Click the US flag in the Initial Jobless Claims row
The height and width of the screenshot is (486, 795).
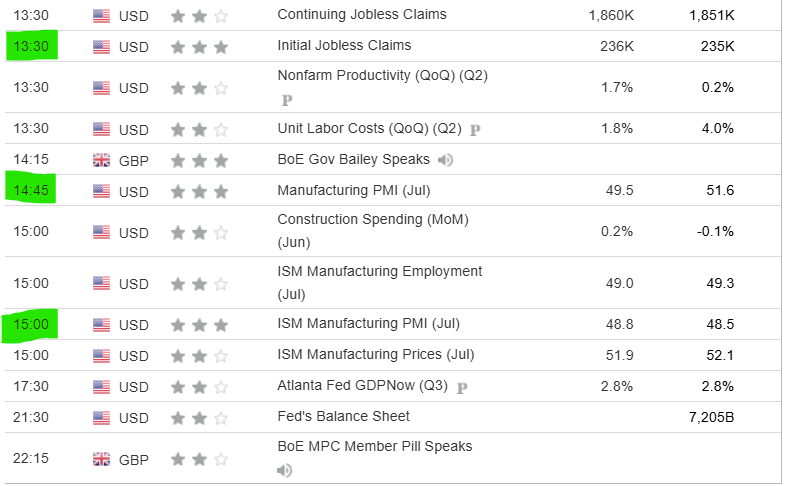coord(102,46)
